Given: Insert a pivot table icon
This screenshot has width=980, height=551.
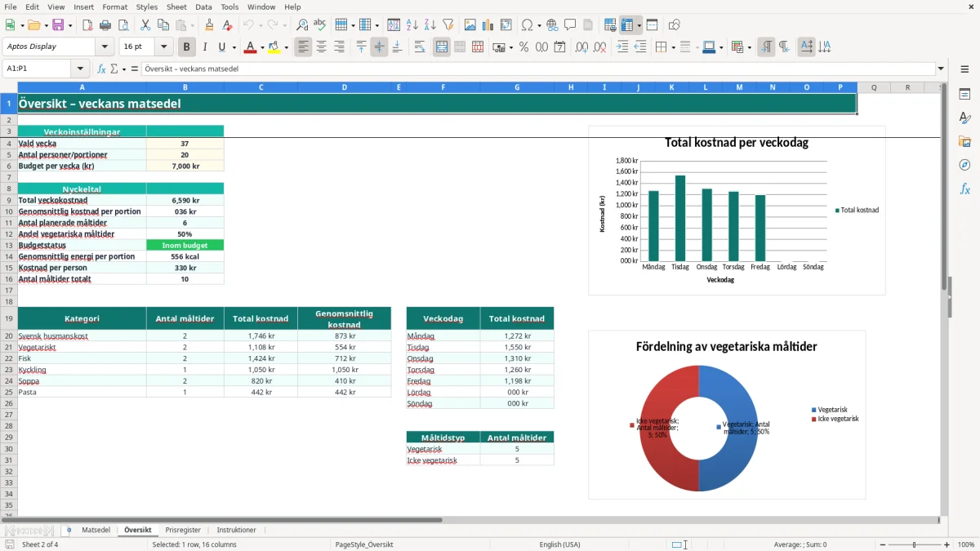Looking at the screenshot, I should [x=506, y=25].
